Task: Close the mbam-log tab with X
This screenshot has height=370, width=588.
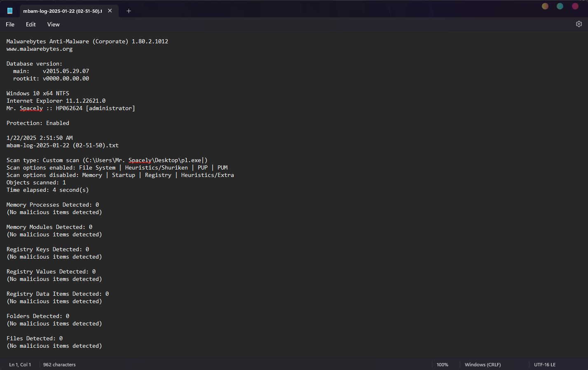Action: click(110, 11)
